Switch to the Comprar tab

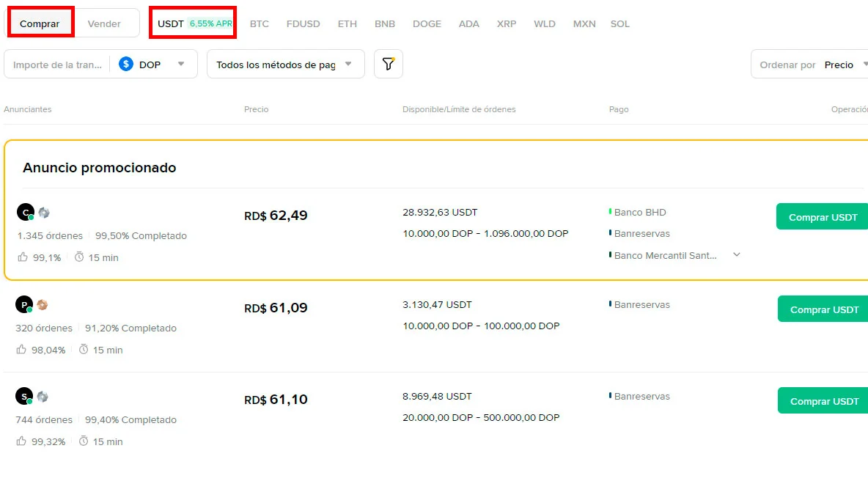click(x=40, y=23)
